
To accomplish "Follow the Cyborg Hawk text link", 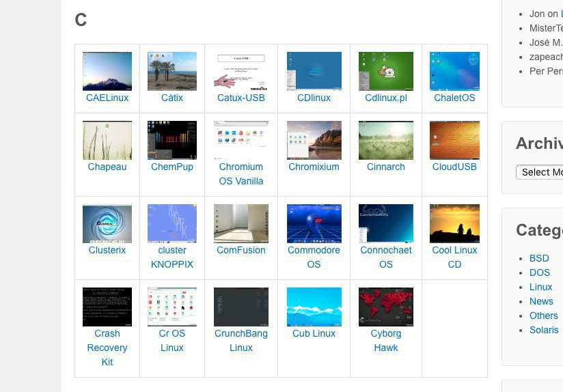I will [x=386, y=340].
